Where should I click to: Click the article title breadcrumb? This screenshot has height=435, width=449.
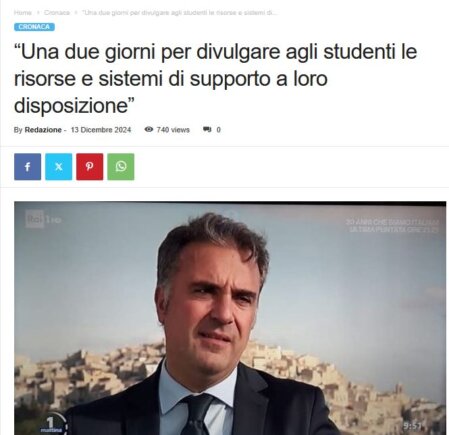tap(180, 12)
